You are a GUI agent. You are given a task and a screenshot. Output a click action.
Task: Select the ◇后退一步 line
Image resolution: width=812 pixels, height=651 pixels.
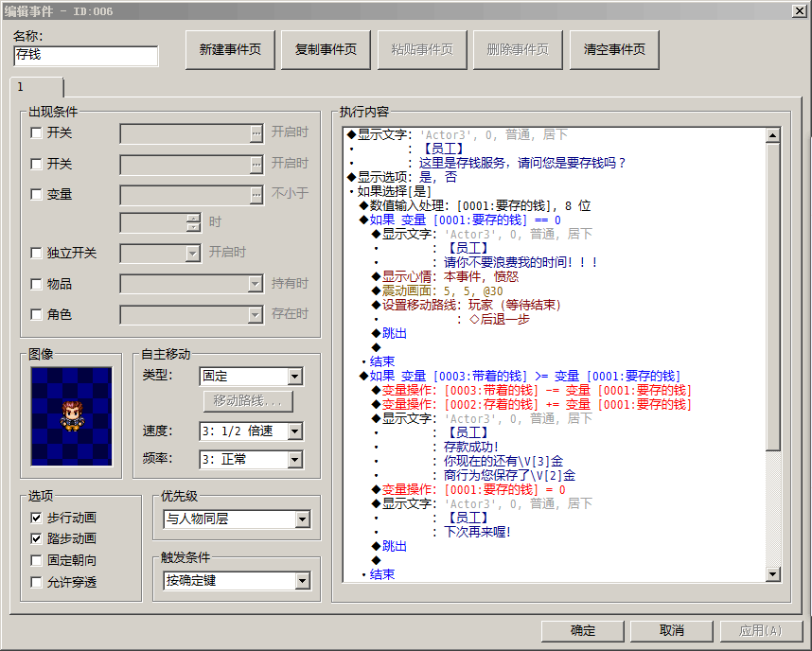coord(499,320)
